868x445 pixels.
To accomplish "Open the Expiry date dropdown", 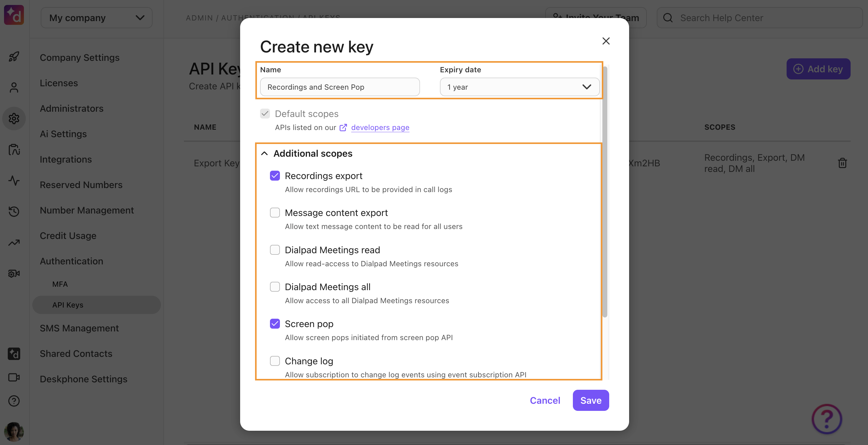I will 519,87.
